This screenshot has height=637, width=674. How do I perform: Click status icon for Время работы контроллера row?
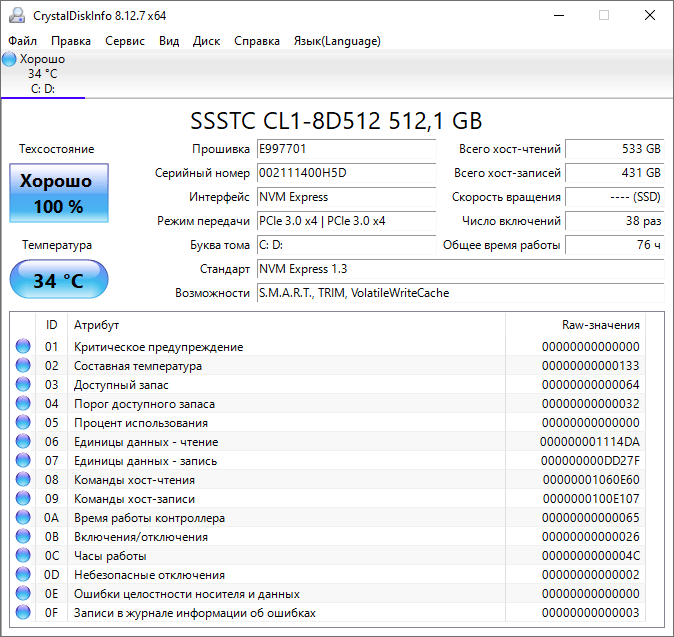23,518
